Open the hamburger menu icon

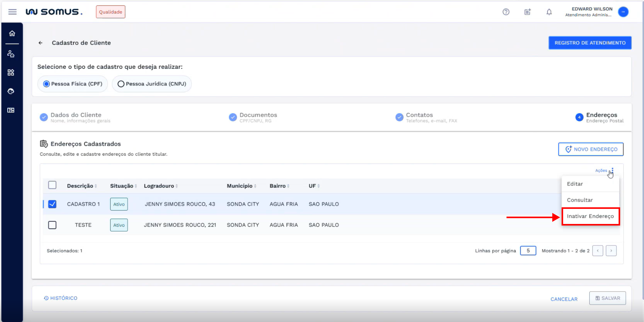click(x=12, y=12)
